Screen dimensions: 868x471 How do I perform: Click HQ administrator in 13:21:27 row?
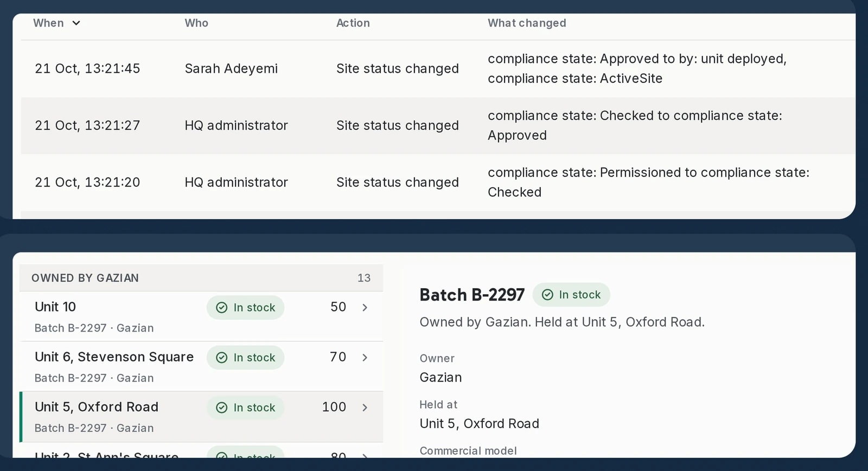[236, 125]
